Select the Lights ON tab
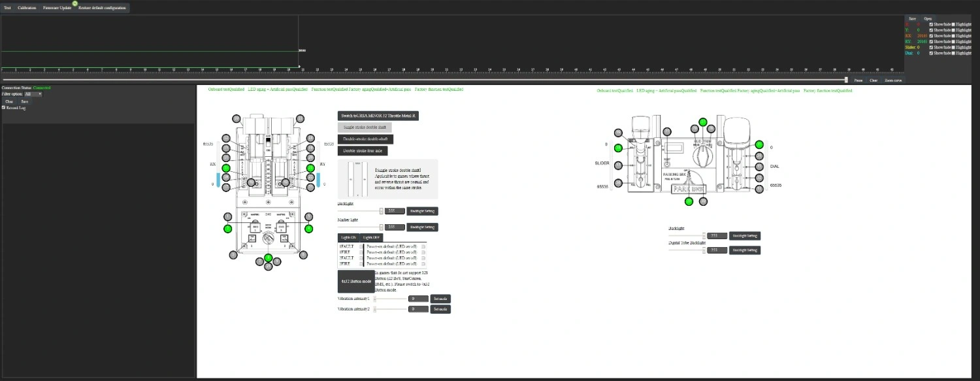Image resolution: width=980 pixels, height=381 pixels. (348, 237)
